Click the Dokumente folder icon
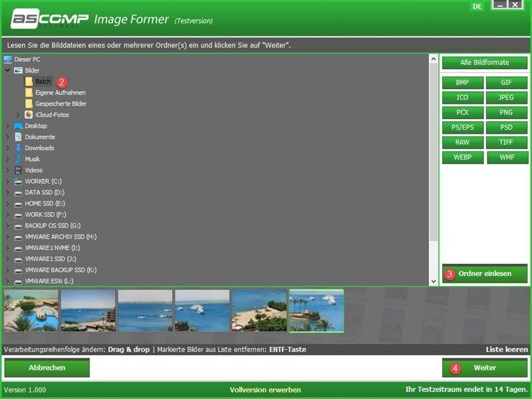Image resolution: width=532 pixels, height=399 pixels. click(x=18, y=137)
